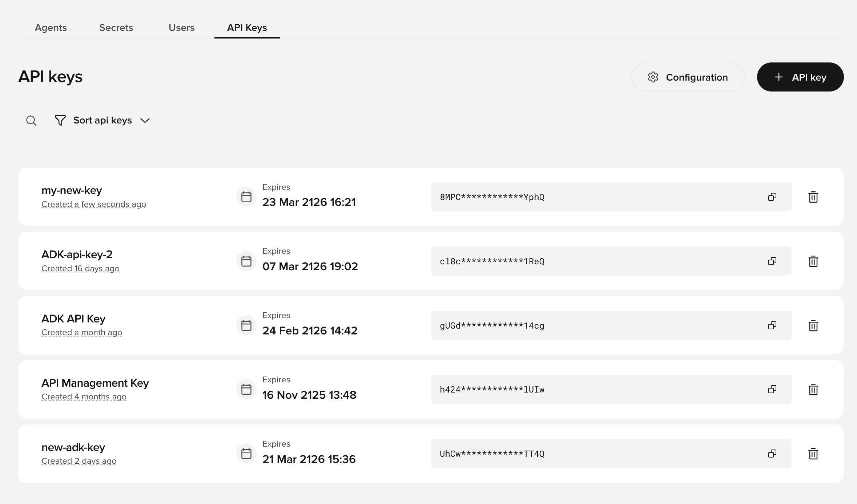Copy the API Management Key value

pos(773,389)
